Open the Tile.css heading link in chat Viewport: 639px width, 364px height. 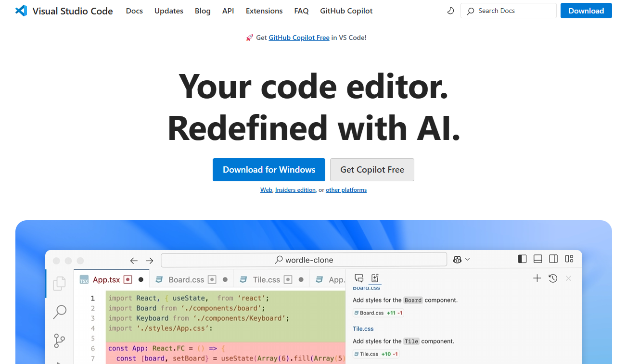pyautogui.click(x=363, y=329)
